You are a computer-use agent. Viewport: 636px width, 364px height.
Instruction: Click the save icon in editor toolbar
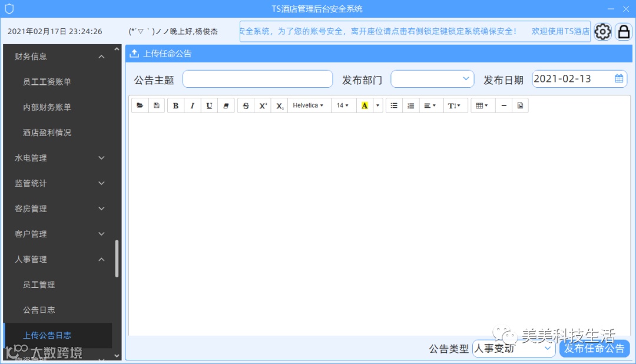[157, 105]
